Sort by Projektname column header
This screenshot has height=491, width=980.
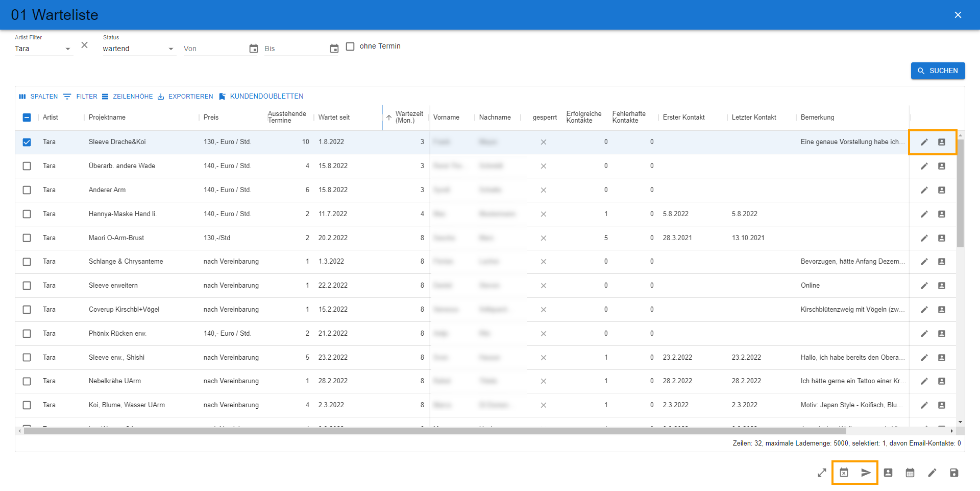pyautogui.click(x=107, y=118)
